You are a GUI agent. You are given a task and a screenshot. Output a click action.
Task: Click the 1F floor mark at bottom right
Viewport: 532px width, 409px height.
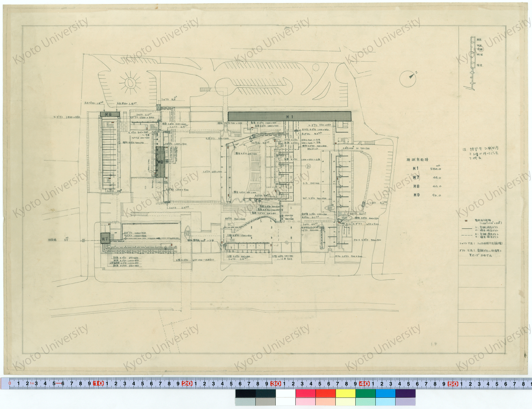coord(434,344)
